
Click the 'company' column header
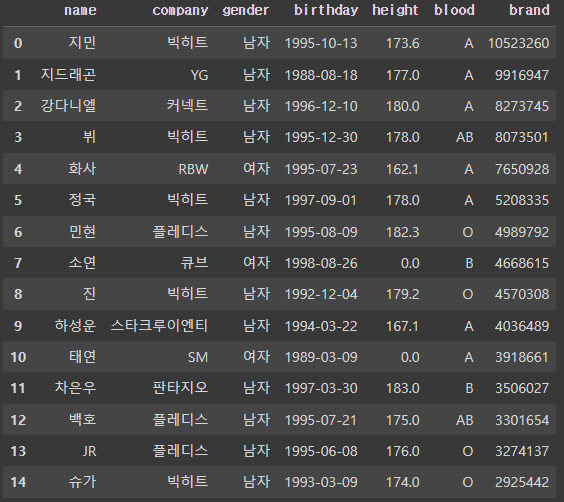(x=180, y=11)
